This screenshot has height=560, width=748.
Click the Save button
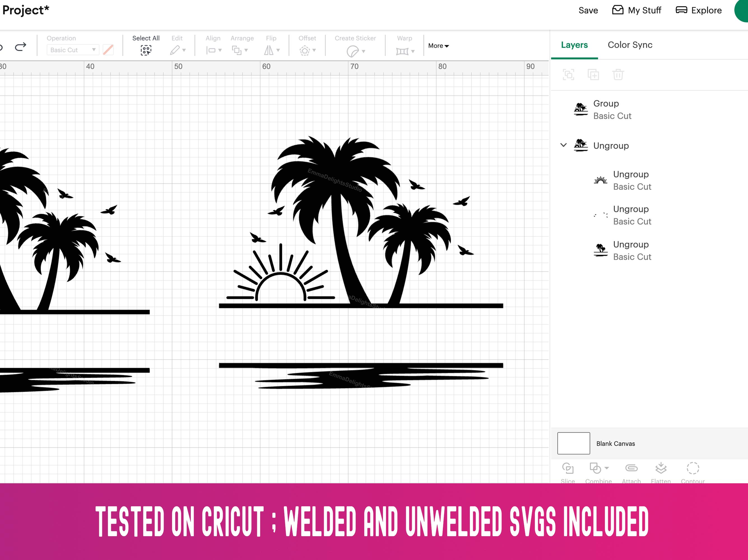588,10
